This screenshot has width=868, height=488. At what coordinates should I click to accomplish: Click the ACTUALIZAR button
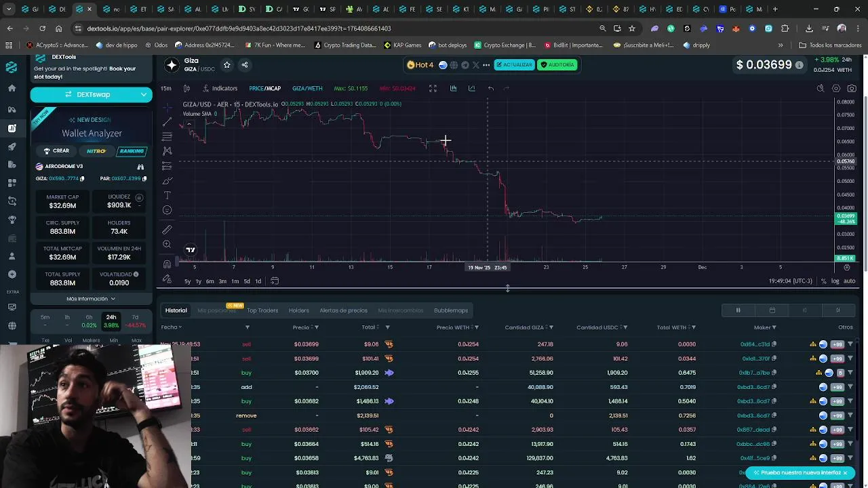click(x=514, y=65)
